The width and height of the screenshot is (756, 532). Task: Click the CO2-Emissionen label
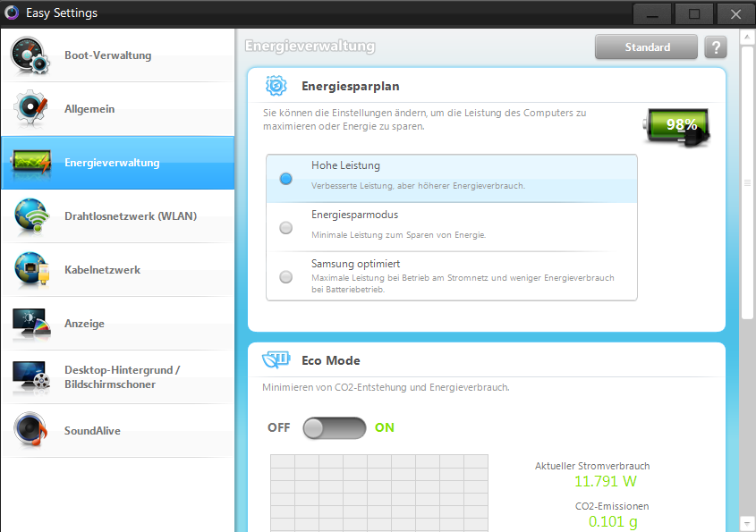pos(612,506)
